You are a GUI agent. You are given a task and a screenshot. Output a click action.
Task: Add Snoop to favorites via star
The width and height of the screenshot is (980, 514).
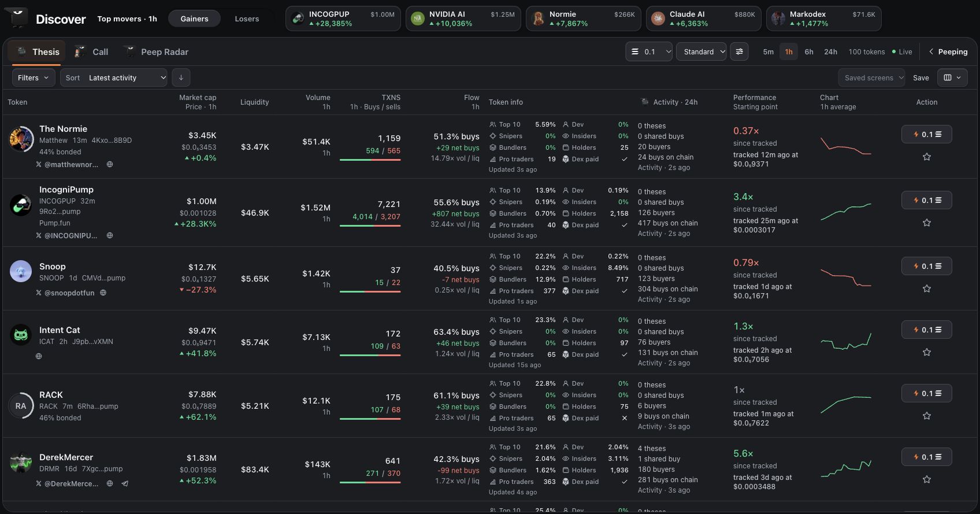pos(927,289)
